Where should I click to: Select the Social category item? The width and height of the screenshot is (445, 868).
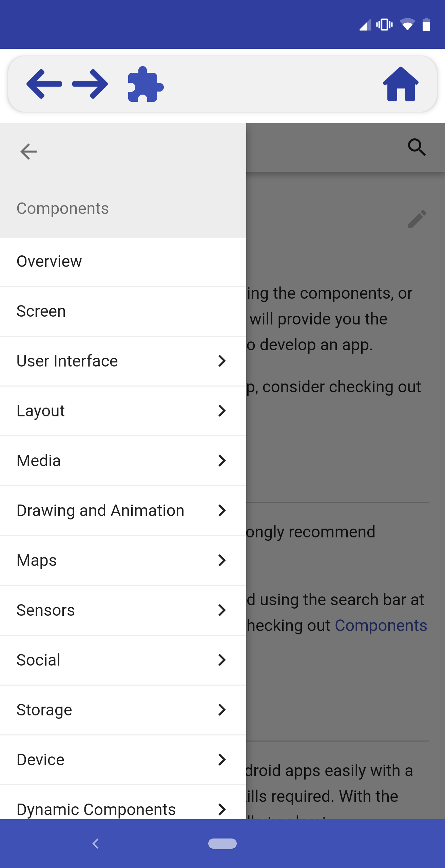(39, 660)
